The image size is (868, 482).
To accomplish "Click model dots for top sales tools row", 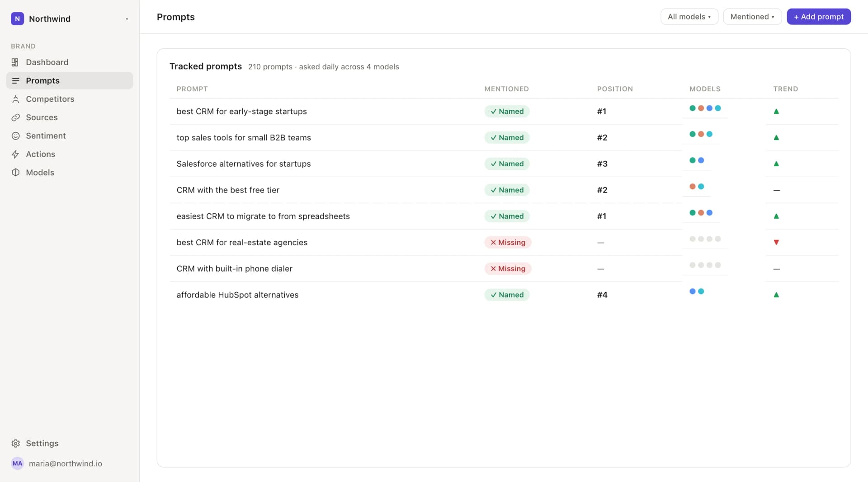I will 701,134.
